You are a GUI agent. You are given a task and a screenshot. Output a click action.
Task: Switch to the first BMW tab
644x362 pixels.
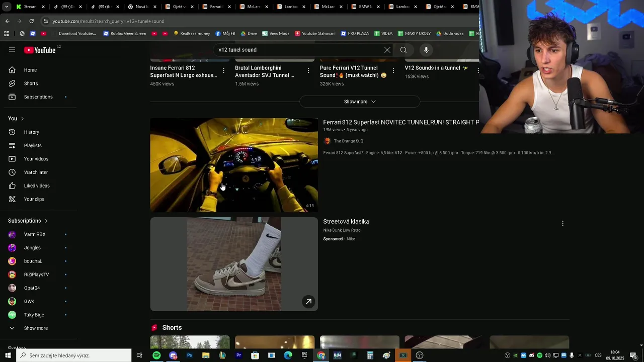(365, 7)
